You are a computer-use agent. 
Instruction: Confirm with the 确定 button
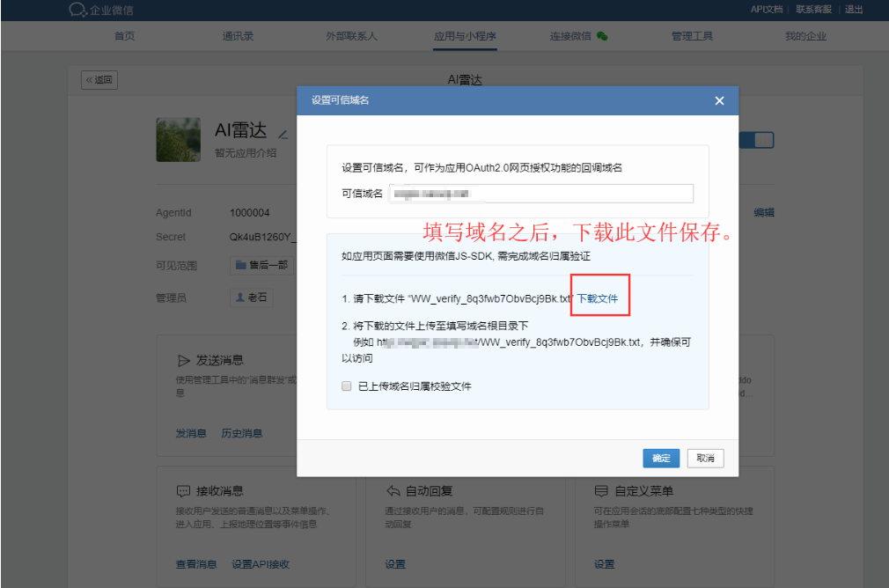pos(661,458)
